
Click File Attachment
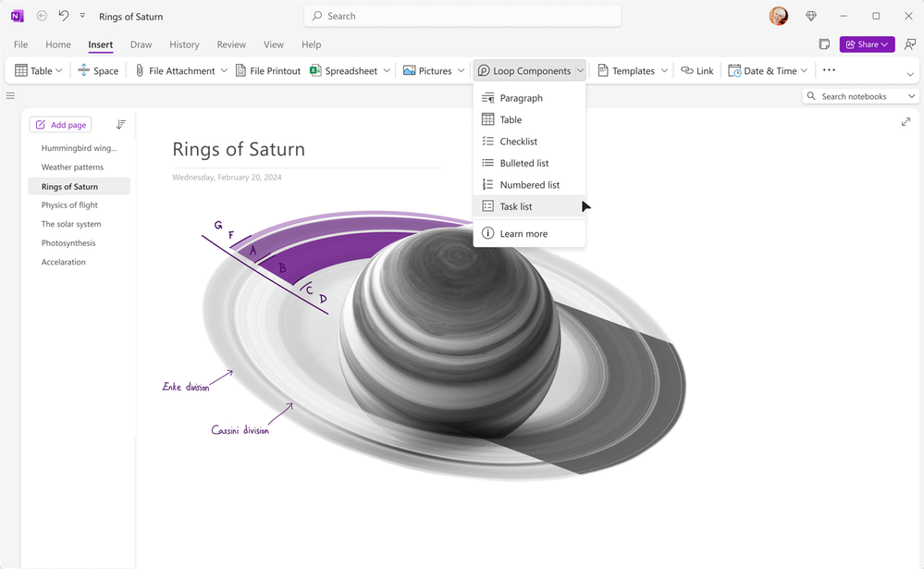coord(175,70)
